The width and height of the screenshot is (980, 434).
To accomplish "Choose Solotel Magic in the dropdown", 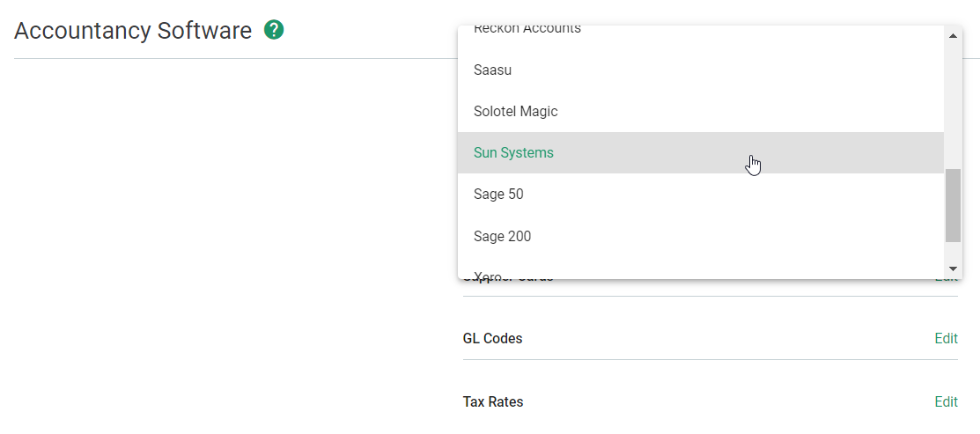I will 515,112.
